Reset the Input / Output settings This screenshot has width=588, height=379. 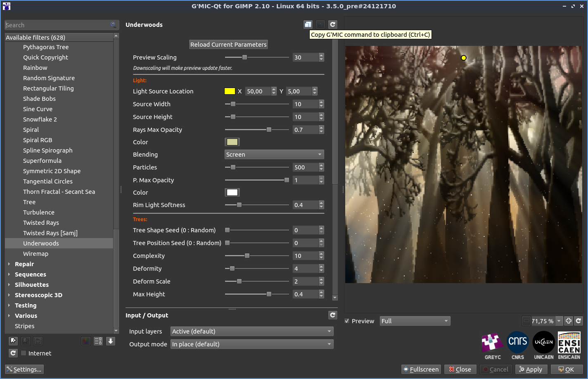point(333,315)
